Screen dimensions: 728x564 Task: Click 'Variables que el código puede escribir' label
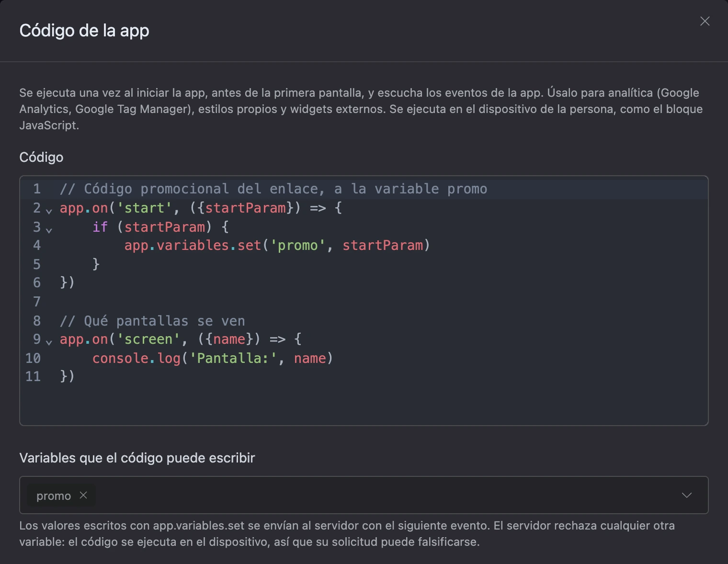coord(137,458)
